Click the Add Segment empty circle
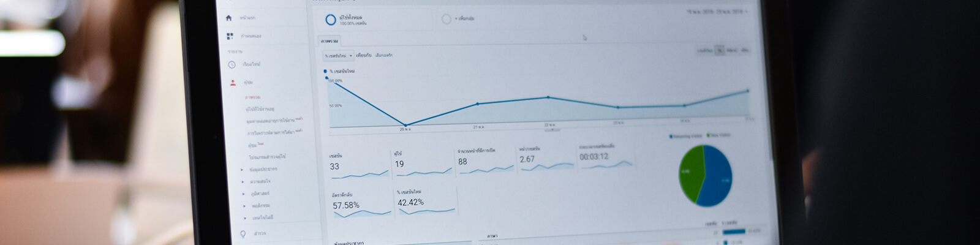This screenshot has width=980, height=245. pyautogui.click(x=447, y=20)
